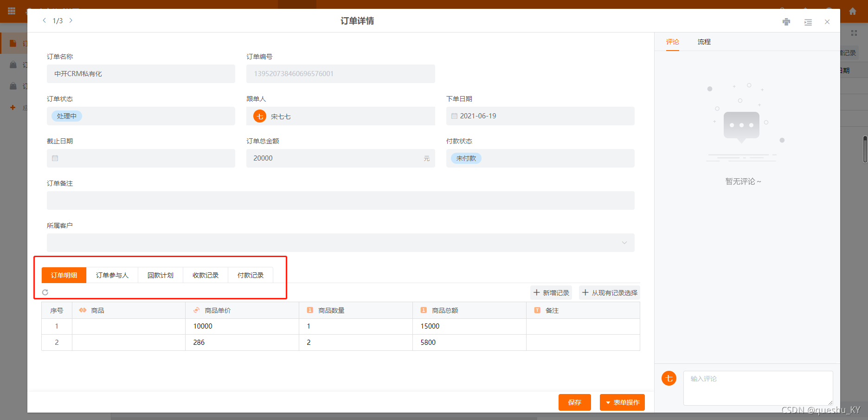The width and height of the screenshot is (868, 420).
Task: Click the next-page arrow beside 1/3
Action: click(71, 20)
